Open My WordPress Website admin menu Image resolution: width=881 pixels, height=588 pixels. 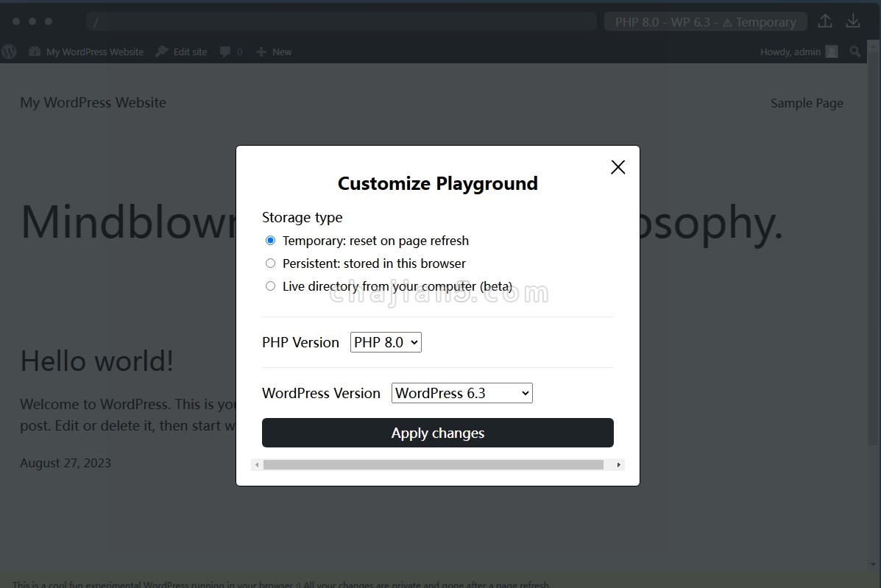[x=86, y=52]
